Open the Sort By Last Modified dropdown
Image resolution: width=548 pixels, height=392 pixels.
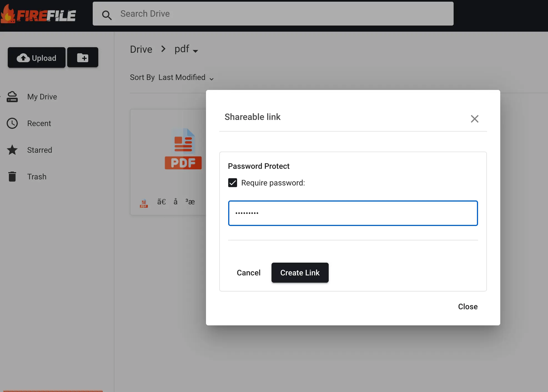(x=172, y=77)
